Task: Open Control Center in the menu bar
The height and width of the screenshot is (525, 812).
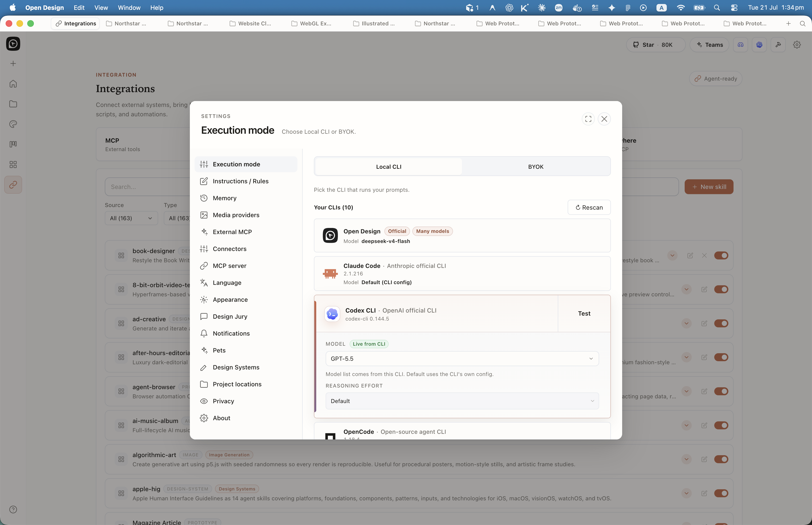Action: 734,8
